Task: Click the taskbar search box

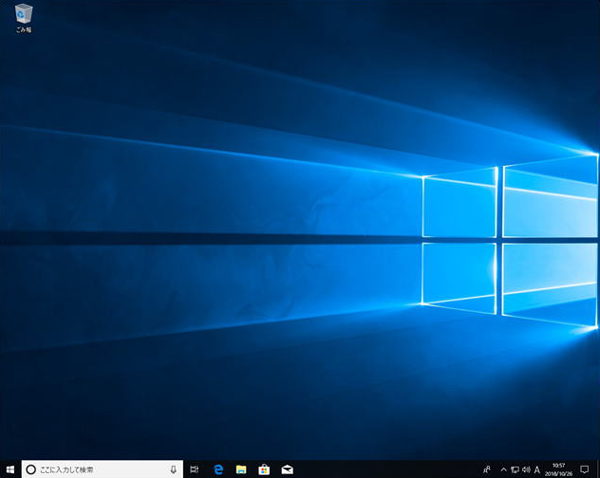Action: point(102,469)
